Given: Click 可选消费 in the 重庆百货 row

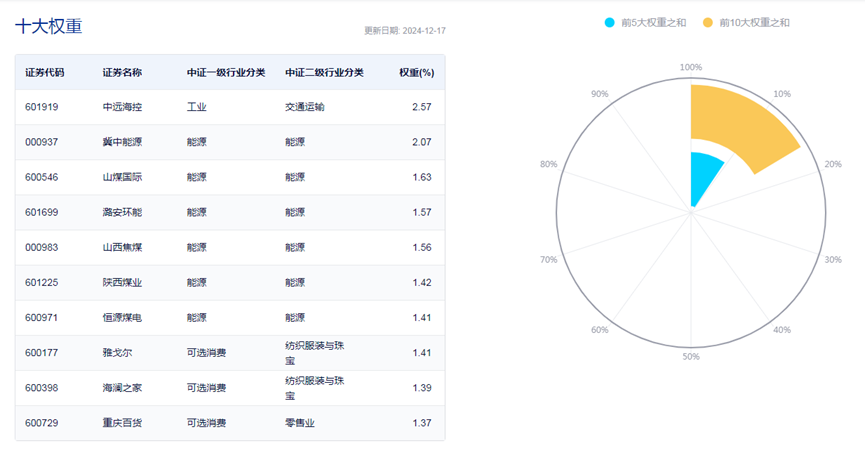Looking at the screenshot, I should click(206, 423).
